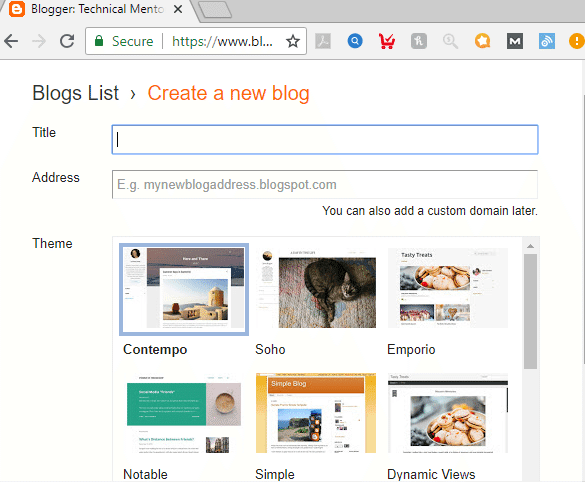Select the Dynamic Views theme thumbnail
585x482 pixels.
pos(448,413)
